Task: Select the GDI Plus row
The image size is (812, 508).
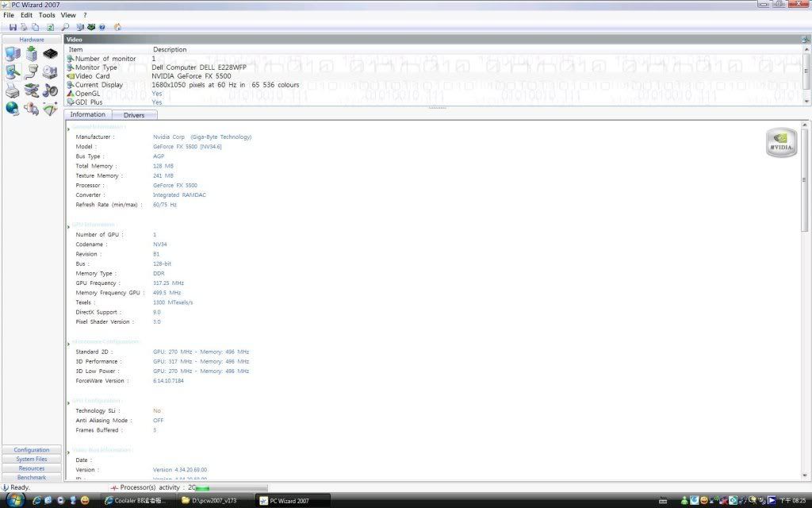Action: point(433,102)
